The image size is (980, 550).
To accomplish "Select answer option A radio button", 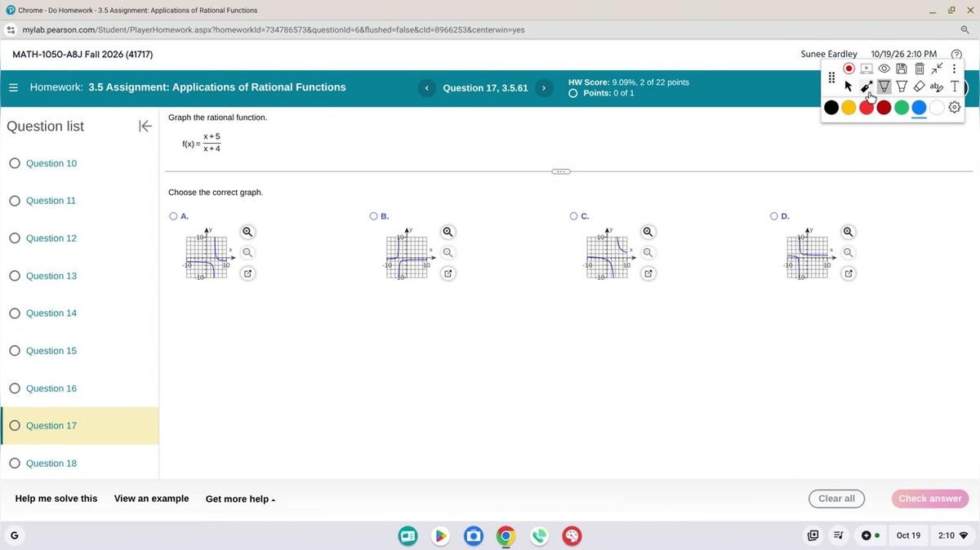I will pos(173,216).
